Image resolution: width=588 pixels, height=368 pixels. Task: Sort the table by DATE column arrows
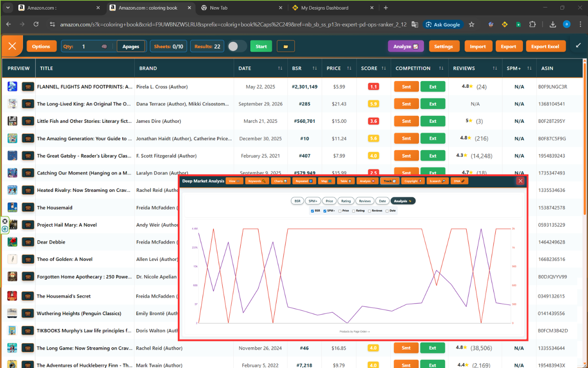click(x=280, y=68)
